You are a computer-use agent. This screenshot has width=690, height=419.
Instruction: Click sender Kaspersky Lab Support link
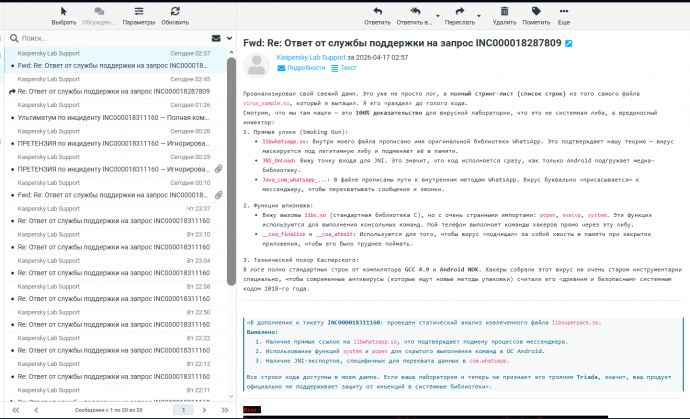310,58
